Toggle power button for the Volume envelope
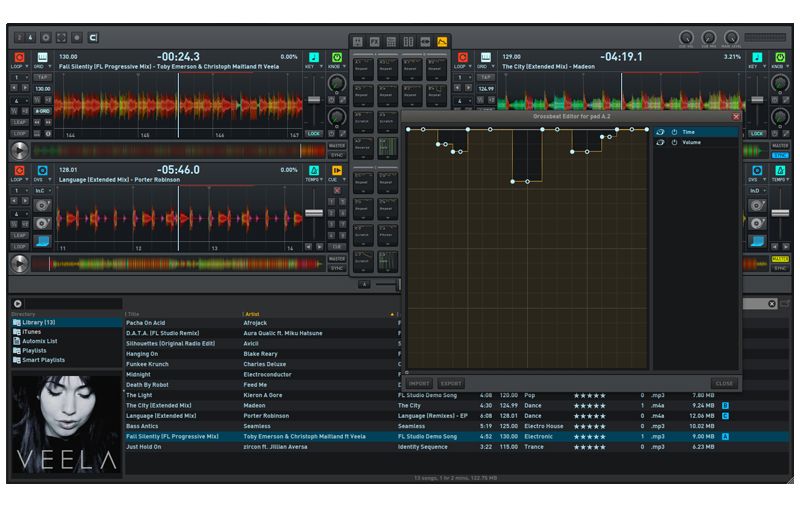This screenshot has height=505, width=800. (674, 143)
